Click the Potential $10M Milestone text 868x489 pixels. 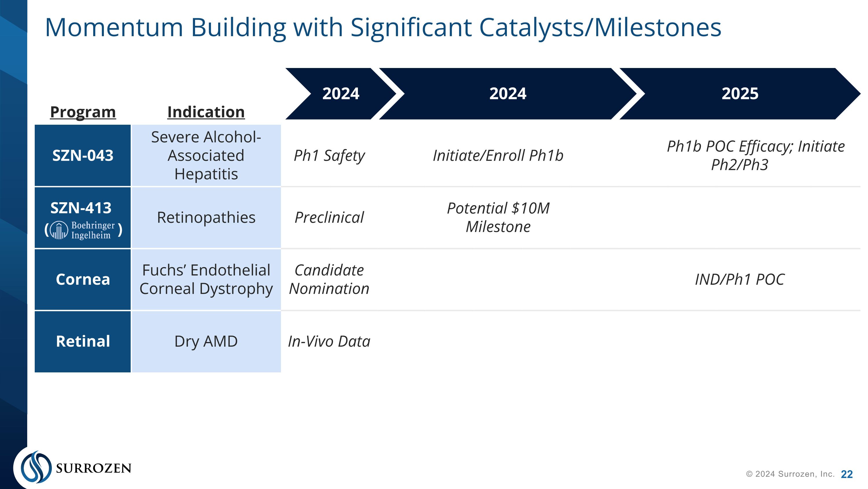tap(498, 217)
